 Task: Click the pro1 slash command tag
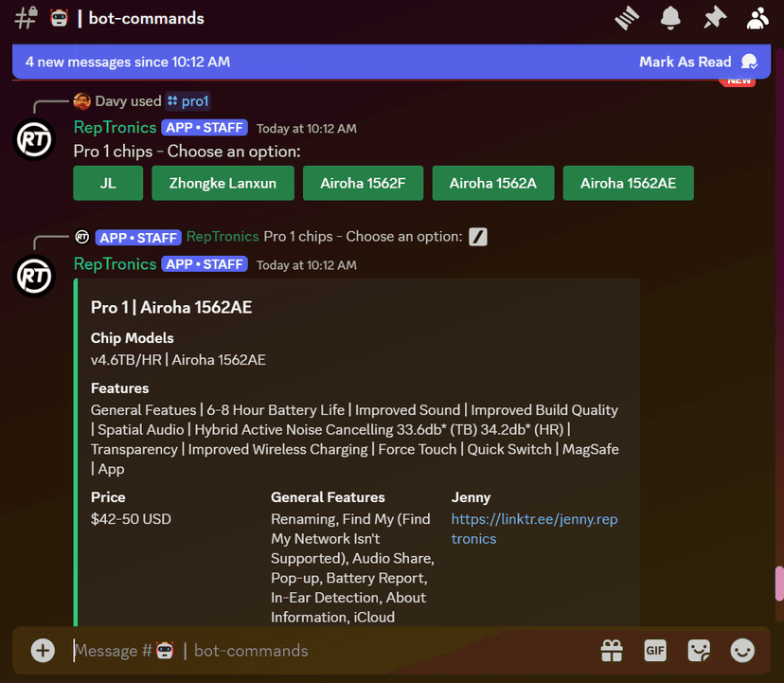188,101
